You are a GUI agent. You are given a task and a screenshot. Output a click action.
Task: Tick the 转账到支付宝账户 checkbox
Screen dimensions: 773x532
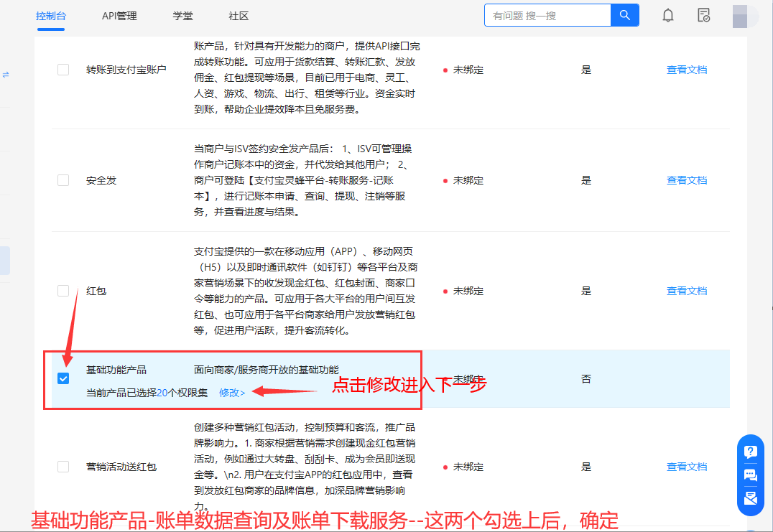pyautogui.click(x=63, y=70)
